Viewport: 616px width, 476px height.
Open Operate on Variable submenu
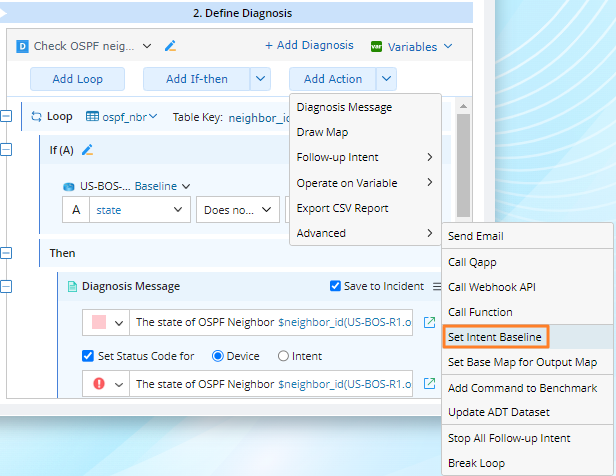click(x=365, y=183)
